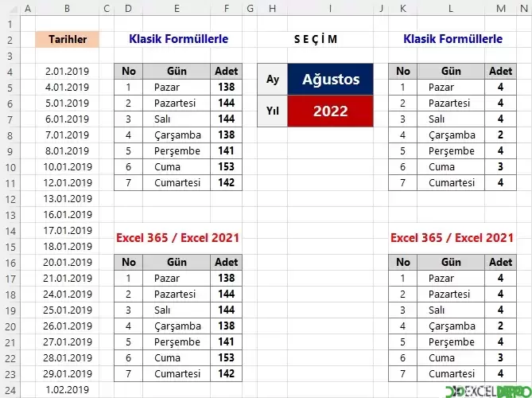This screenshot has width=532, height=398.
Task: Click the Tarihler header cell
Action: tap(67, 39)
